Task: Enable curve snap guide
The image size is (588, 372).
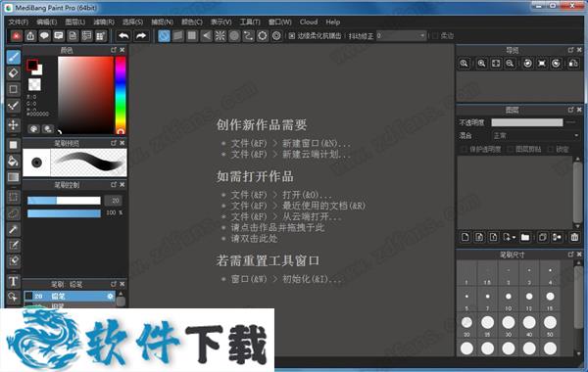Action: (248, 36)
